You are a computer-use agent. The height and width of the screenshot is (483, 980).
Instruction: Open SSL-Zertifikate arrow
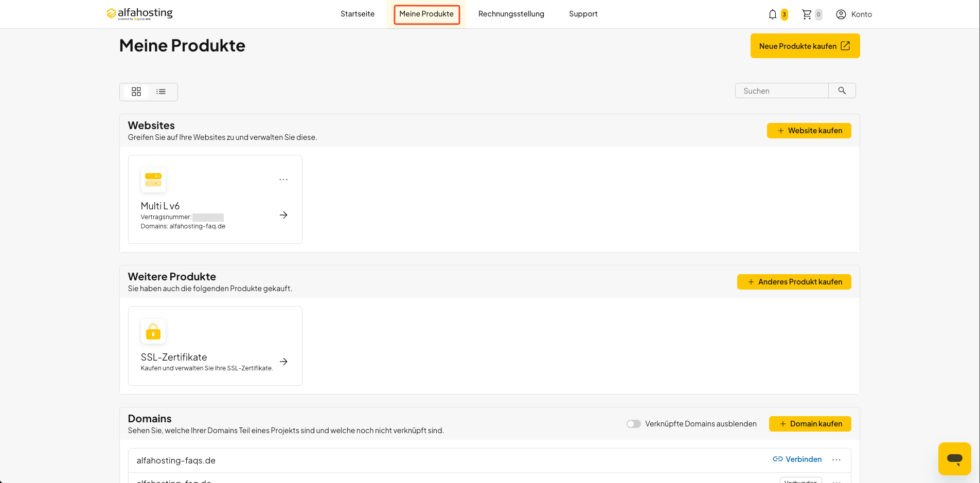pyautogui.click(x=283, y=362)
